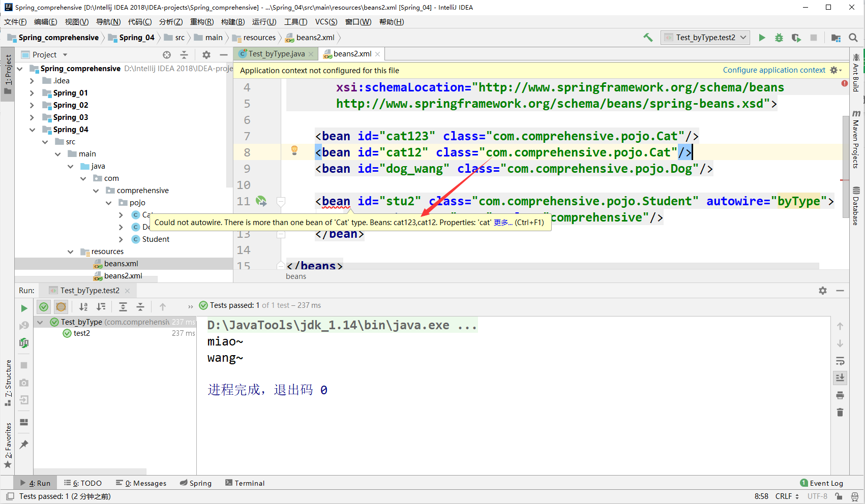Image resolution: width=865 pixels, height=504 pixels.
Task: Open the 重构(R) menu
Action: 202,22
